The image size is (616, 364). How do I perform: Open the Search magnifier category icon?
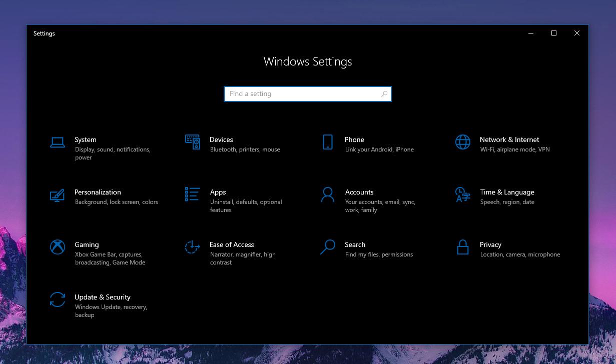coord(328,247)
